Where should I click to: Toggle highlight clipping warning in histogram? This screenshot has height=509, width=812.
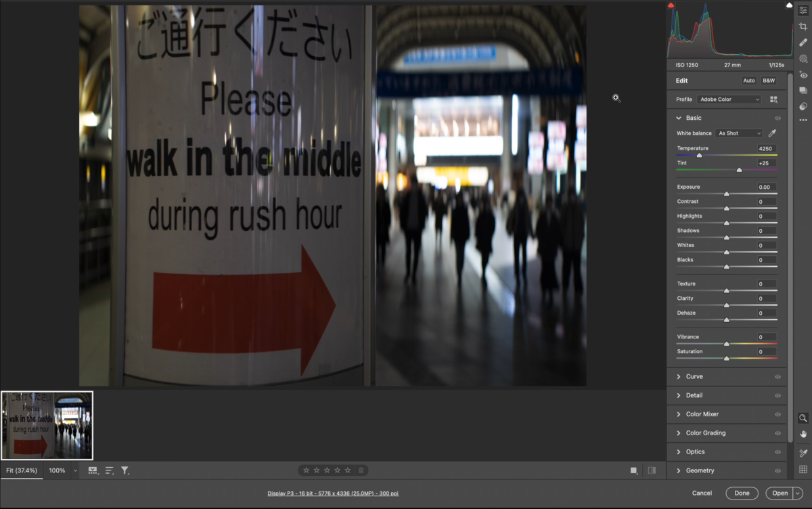(x=789, y=5)
